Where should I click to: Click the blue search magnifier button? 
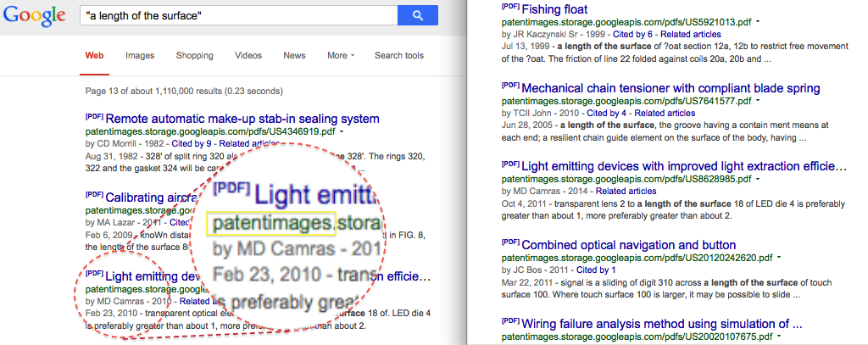click(418, 15)
